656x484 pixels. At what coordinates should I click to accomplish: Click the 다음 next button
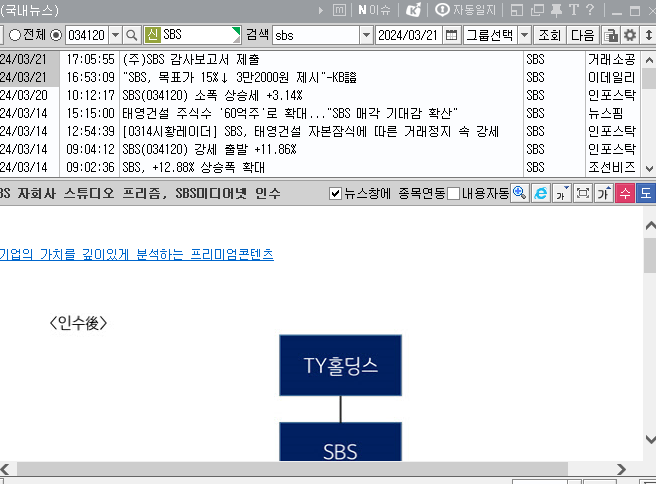click(583, 35)
